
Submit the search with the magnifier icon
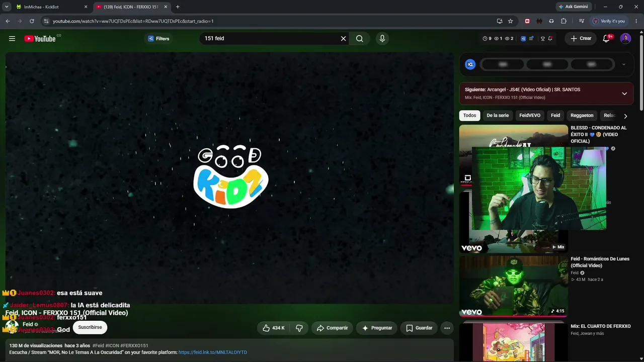coord(360,39)
